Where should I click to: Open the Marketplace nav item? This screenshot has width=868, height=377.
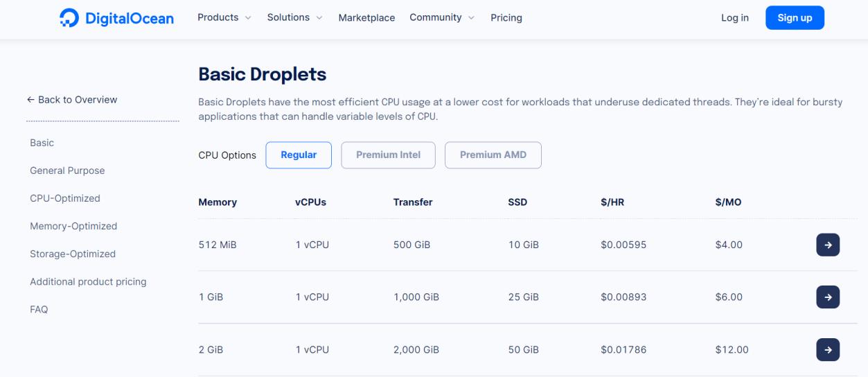[366, 18]
